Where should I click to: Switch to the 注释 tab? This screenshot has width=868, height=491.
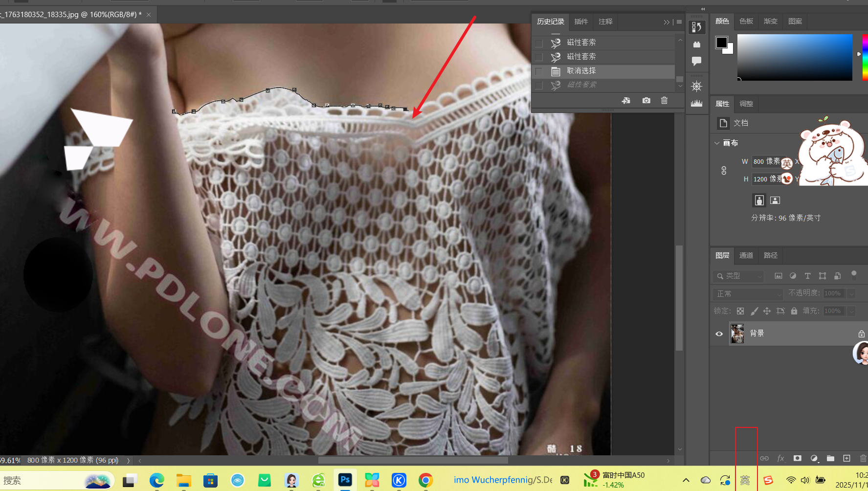[x=605, y=22]
